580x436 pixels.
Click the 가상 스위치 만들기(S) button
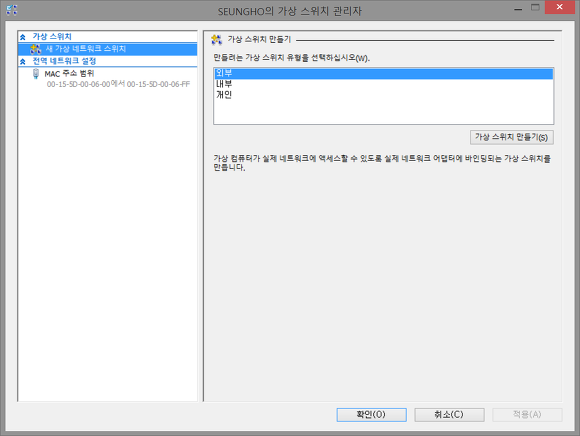[512, 137]
